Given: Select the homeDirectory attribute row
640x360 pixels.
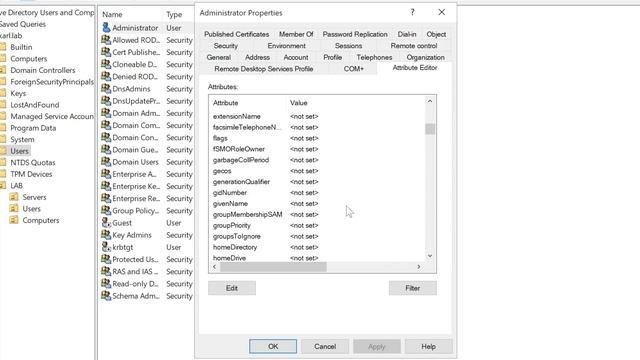Looking at the screenshot, I should (317, 247).
